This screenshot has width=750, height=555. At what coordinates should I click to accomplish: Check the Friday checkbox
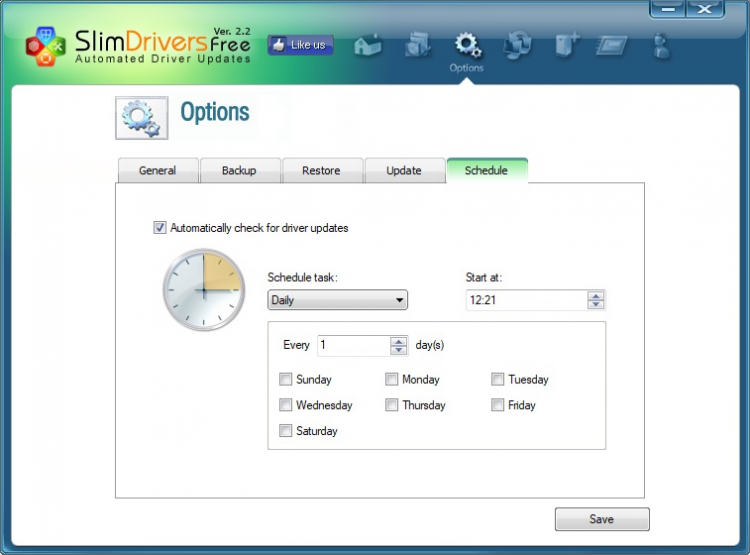(497, 405)
